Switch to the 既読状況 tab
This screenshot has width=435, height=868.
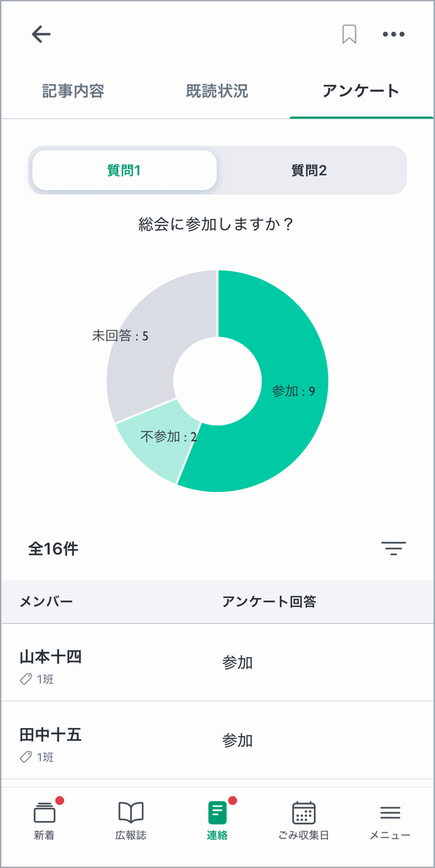click(217, 91)
